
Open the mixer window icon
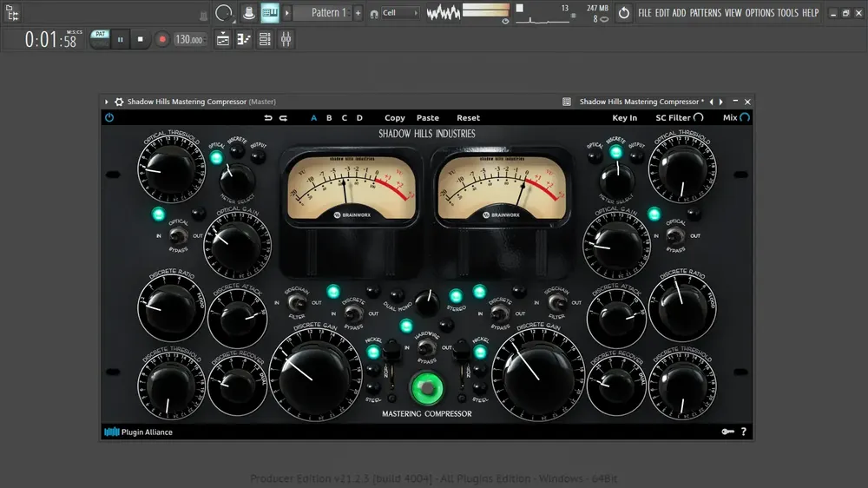(x=286, y=39)
